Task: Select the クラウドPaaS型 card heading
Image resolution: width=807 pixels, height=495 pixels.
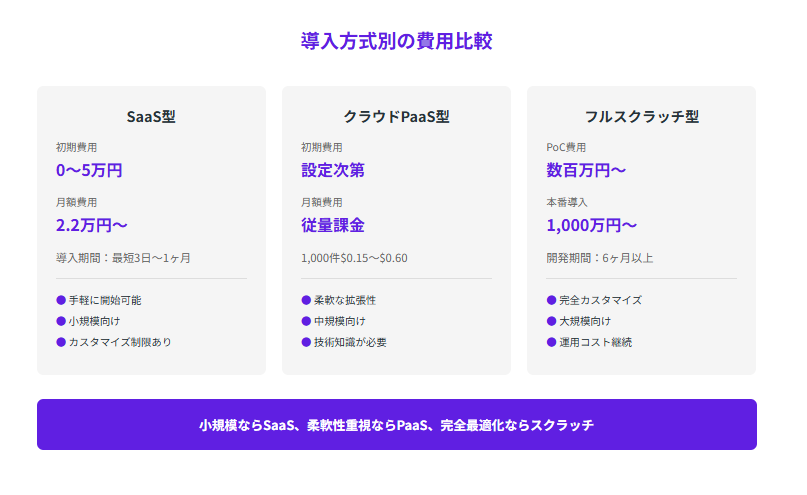Action: click(x=396, y=116)
